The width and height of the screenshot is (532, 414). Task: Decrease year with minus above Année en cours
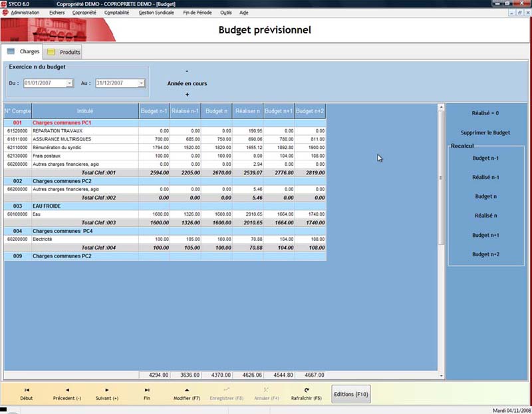click(187, 71)
